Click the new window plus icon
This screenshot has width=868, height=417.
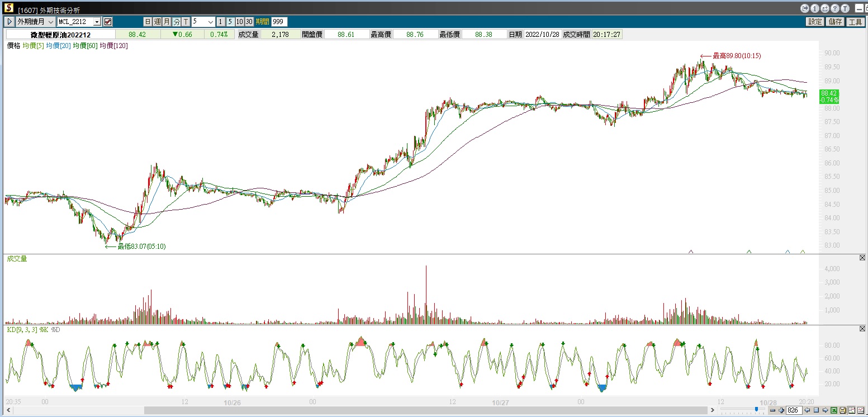point(825,8)
